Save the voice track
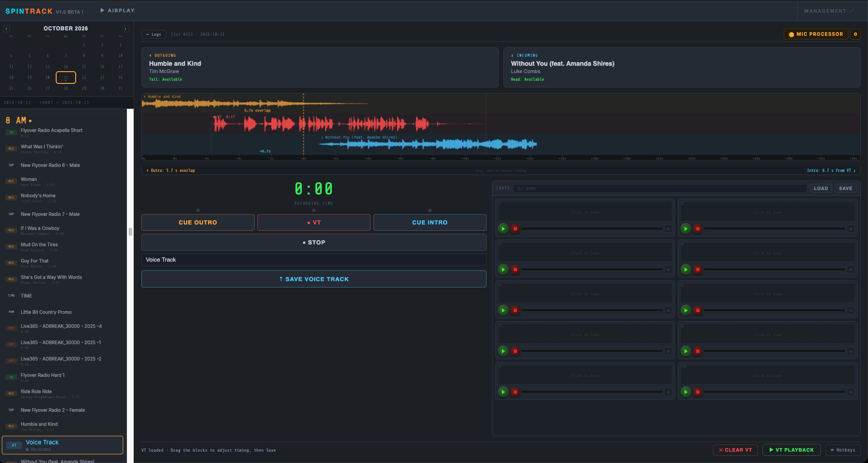 pos(314,279)
